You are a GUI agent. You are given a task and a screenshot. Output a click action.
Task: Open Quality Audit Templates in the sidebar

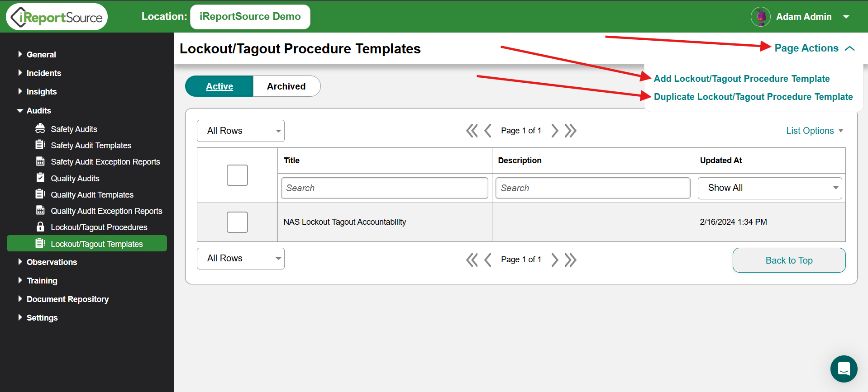pos(92,194)
